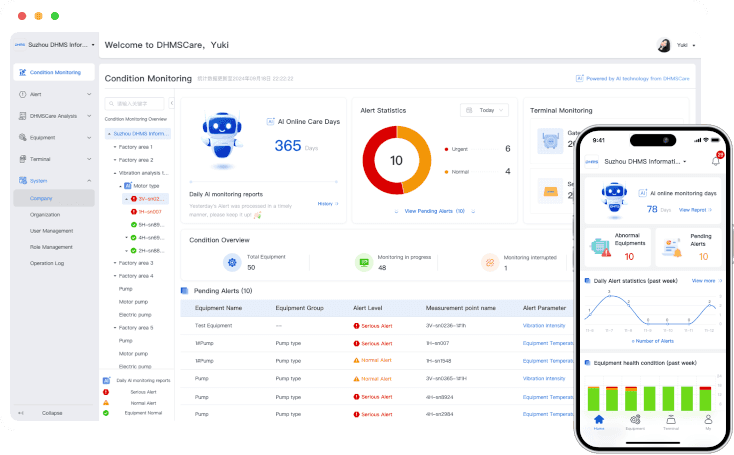734x455 pixels.
Task: Open the Suzhou DHMS company dropdown
Action: point(55,45)
